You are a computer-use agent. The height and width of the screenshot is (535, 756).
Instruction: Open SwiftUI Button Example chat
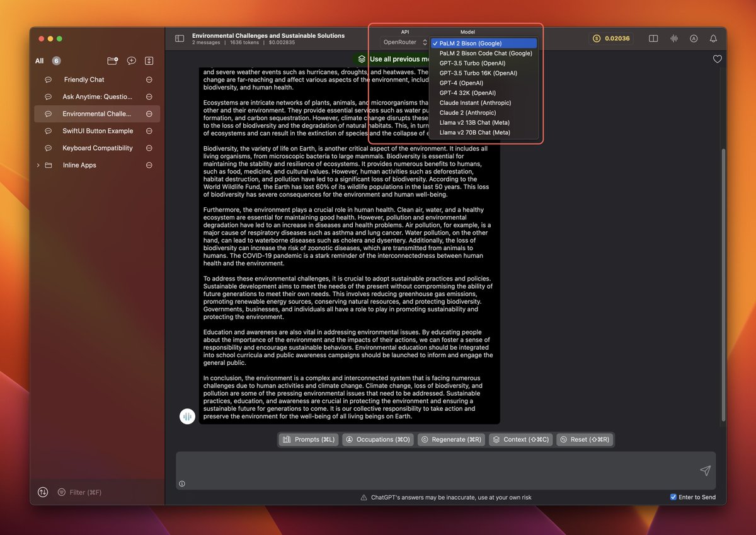tap(98, 131)
